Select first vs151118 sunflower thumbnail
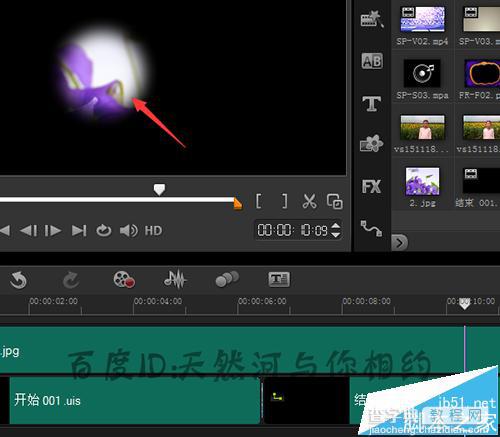Screen dimensions: 500x437 click(422, 128)
